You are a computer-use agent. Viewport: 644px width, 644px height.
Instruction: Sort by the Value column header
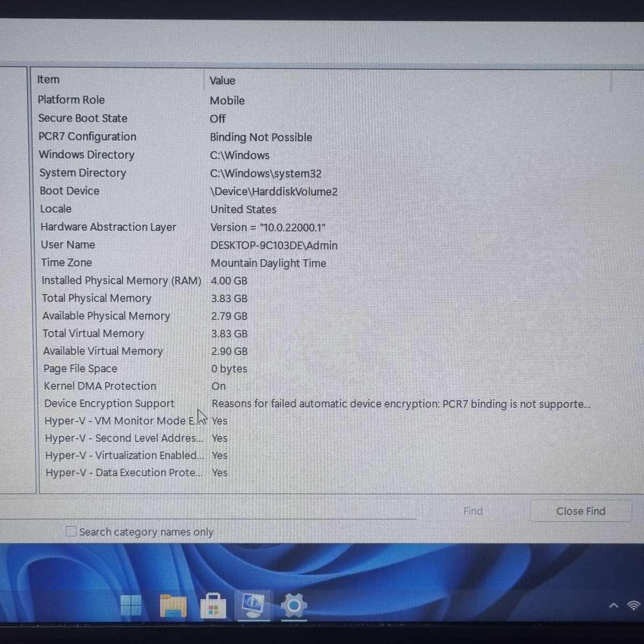(222, 80)
